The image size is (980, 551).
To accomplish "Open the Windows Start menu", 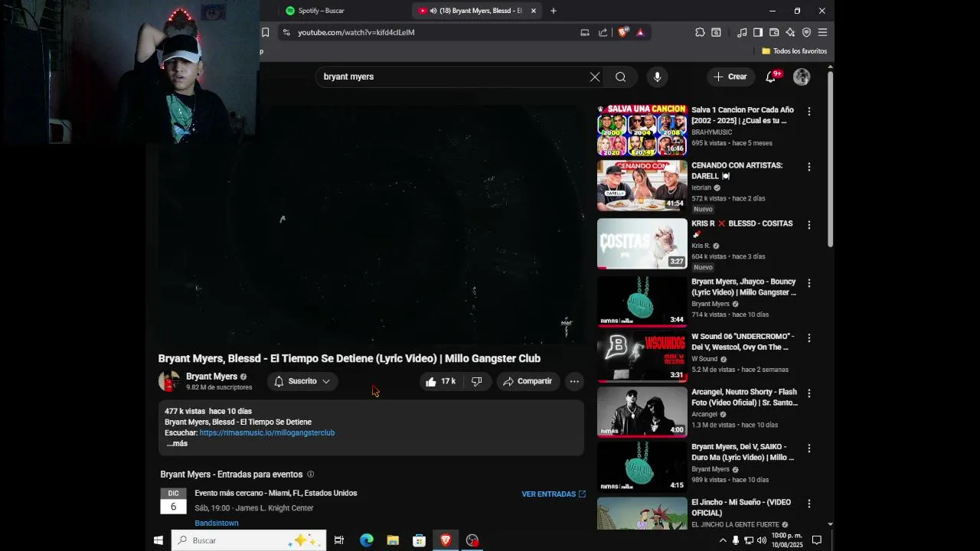I will point(158,540).
